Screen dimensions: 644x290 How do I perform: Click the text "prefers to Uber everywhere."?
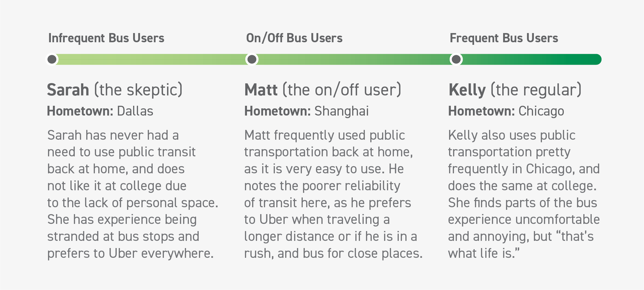131,253
